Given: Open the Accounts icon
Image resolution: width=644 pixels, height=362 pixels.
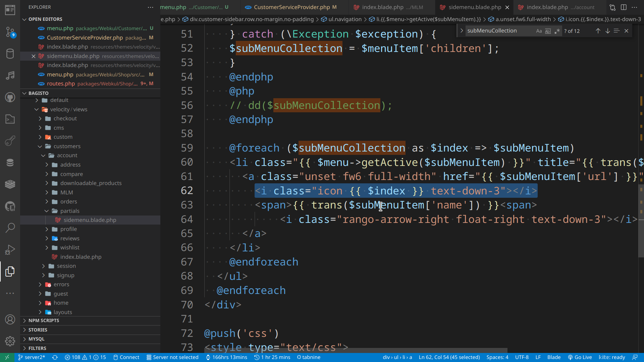Looking at the screenshot, I should point(10,319).
